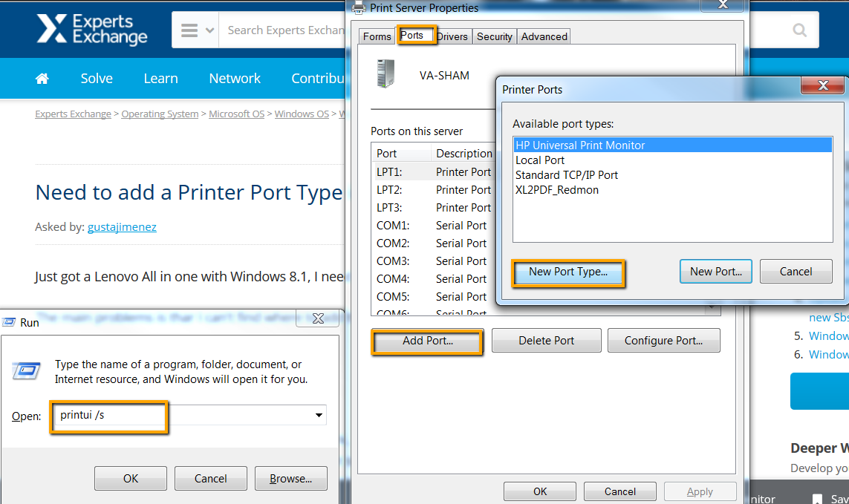This screenshot has width=849, height=504.
Task: Click the search magnifying glass icon
Action: tap(799, 30)
